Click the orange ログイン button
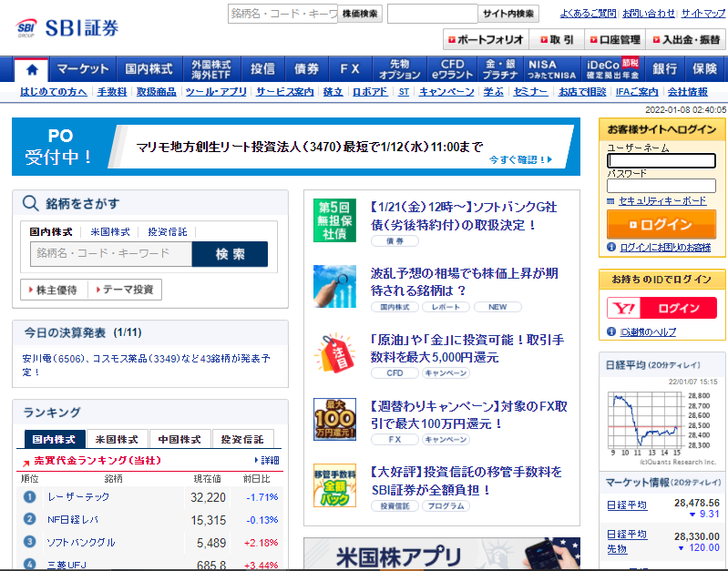 661,224
